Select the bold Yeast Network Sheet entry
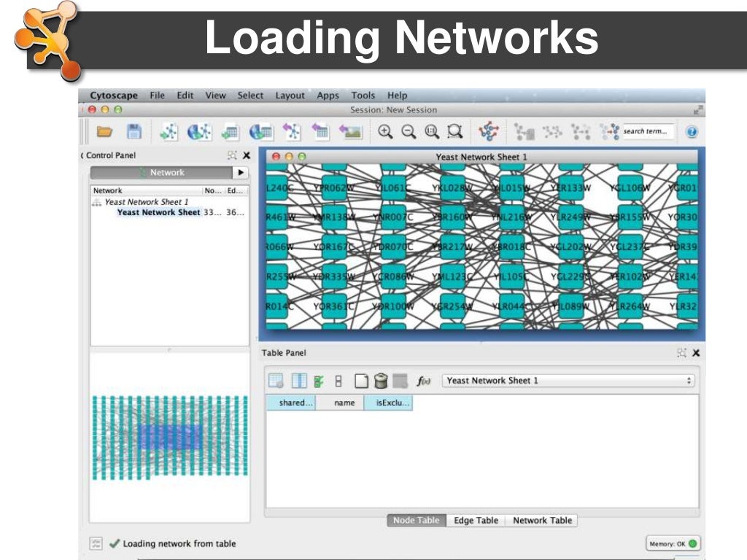 158,212
